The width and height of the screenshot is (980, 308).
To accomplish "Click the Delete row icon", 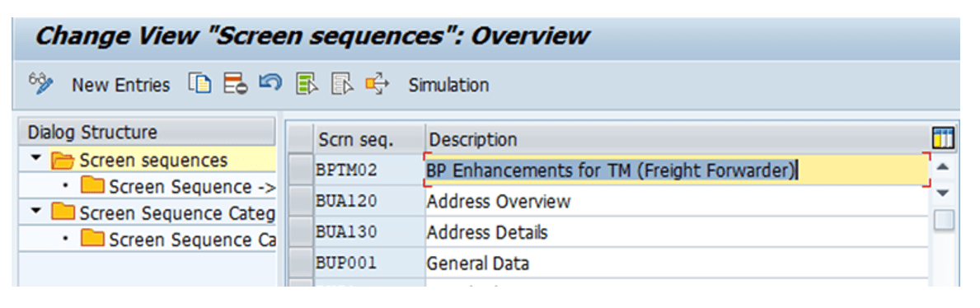I will [x=236, y=84].
